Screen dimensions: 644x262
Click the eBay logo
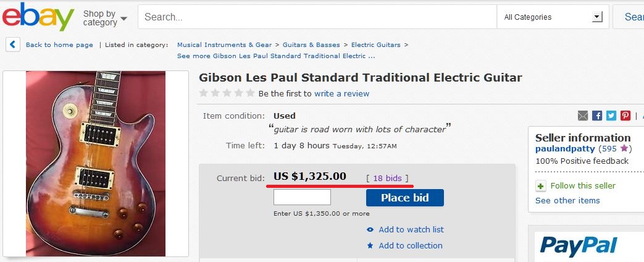point(38,17)
